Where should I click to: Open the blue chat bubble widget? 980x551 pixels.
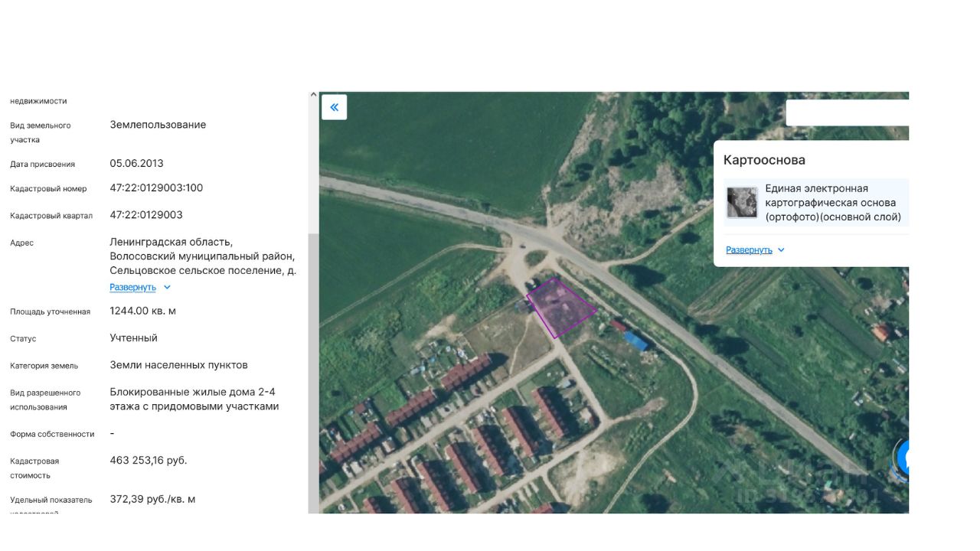[x=903, y=458]
